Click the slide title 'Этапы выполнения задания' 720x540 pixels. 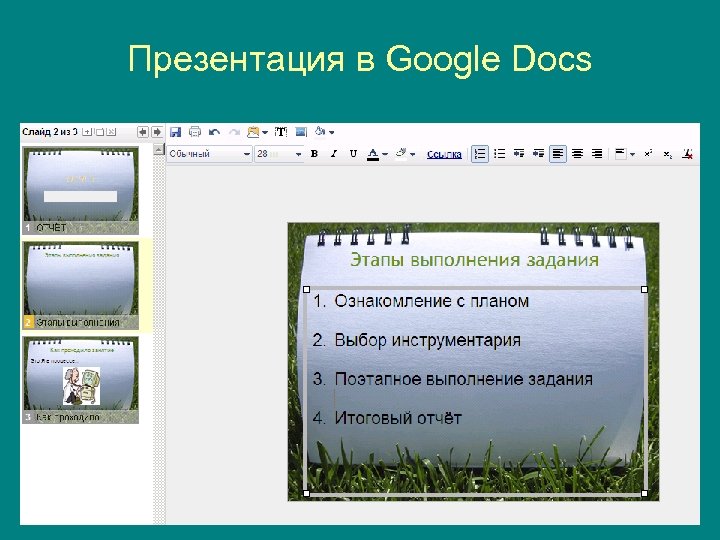pyautogui.click(x=474, y=260)
